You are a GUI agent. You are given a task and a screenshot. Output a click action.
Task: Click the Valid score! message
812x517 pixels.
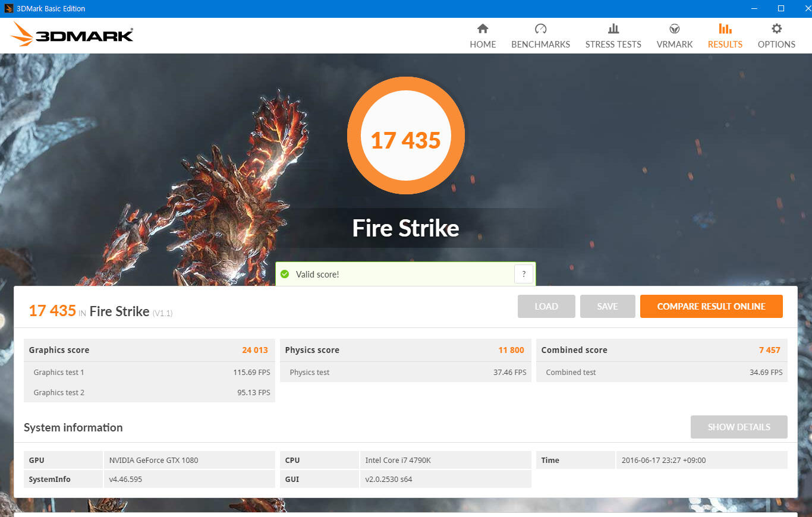tap(317, 275)
